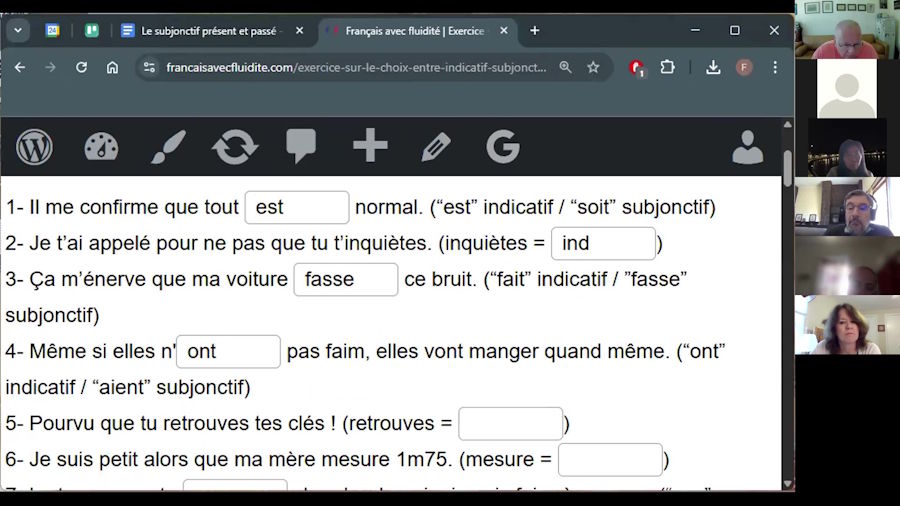Switch to the Le subjonctif présent et passé tab
Image resolution: width=900 pixels, height=506 pixels.
click(x=208, y=31)
